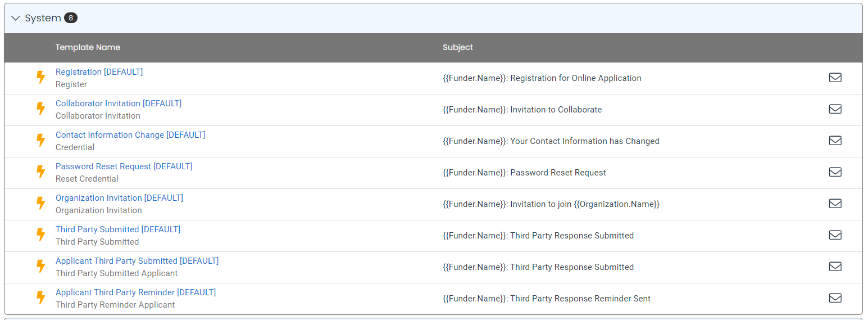The height and width of the screenshot is (320, 868).
Task: Click the Subject column header
Action: pos(458,47)
